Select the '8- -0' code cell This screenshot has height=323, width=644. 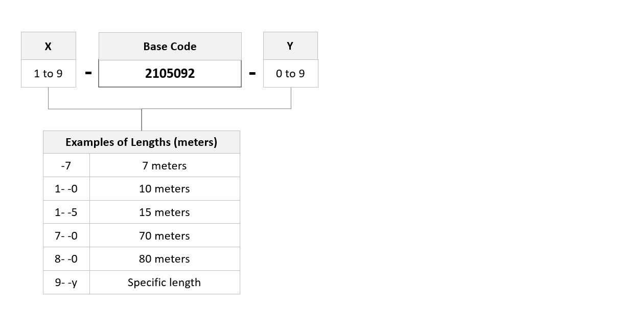pyautogui.click(x=66, y=259)
